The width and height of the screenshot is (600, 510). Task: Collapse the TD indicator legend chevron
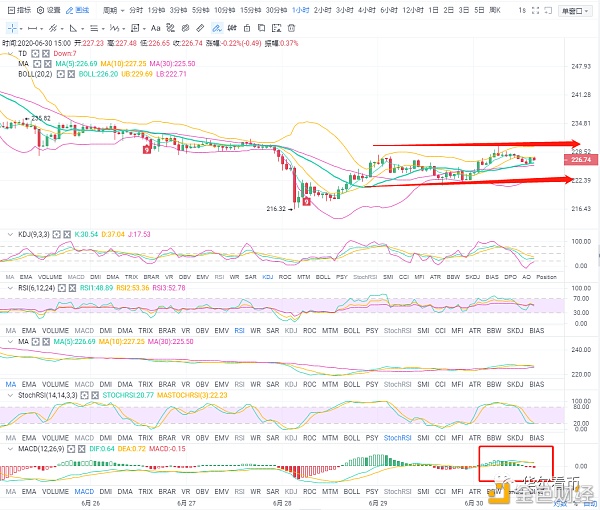[x=10, y=54]
